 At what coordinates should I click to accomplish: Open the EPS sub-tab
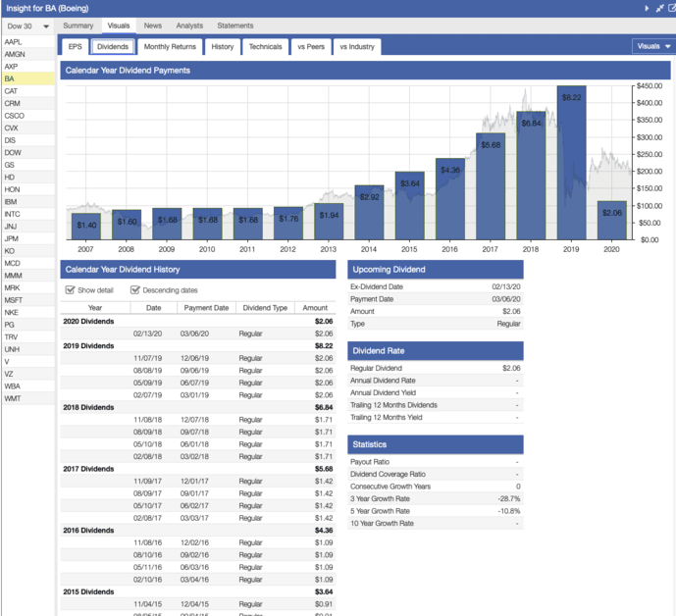(x=75, y=46)
